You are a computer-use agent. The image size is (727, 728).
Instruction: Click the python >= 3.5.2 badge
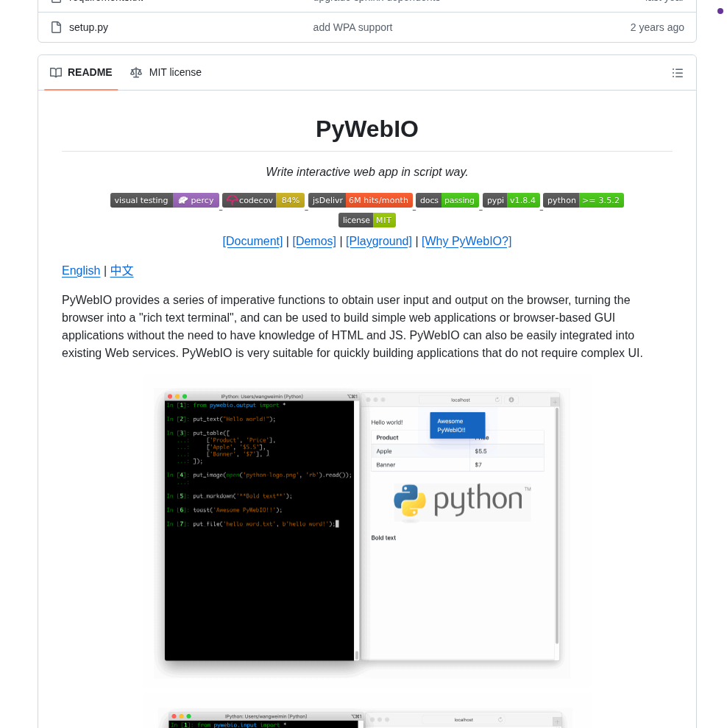(584, 199)
